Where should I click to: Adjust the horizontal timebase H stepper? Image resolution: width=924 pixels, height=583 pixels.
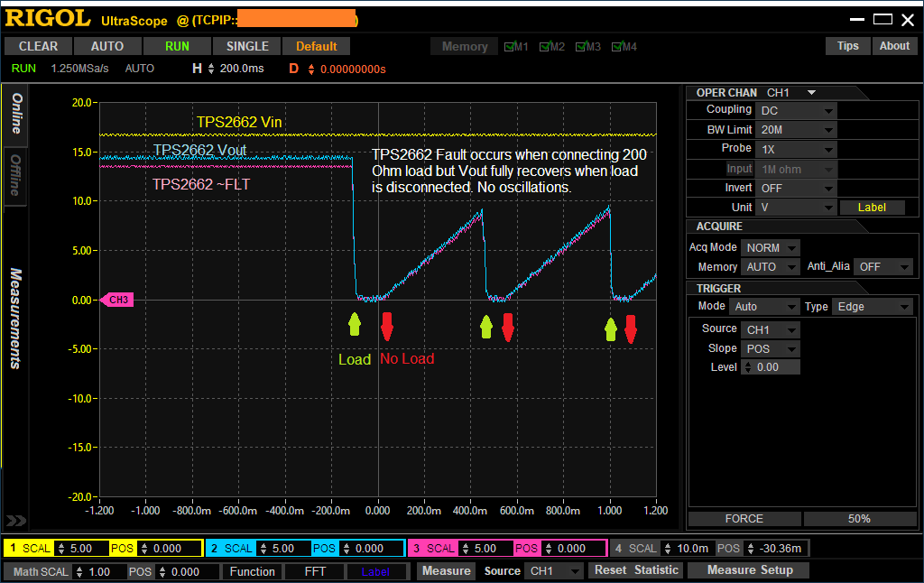coord(211,69)
